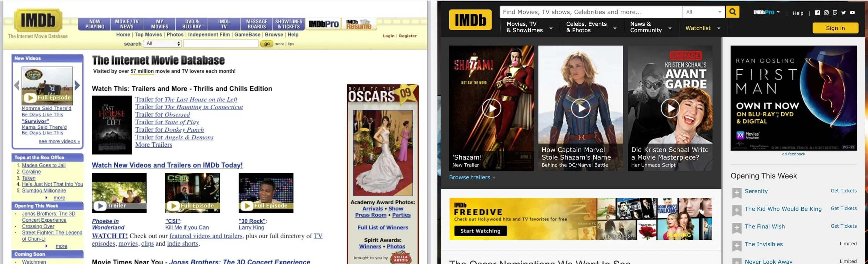The image size is (868, 264).
Task: Open IMDb YouTube icon
Action: tap(852, 13)
